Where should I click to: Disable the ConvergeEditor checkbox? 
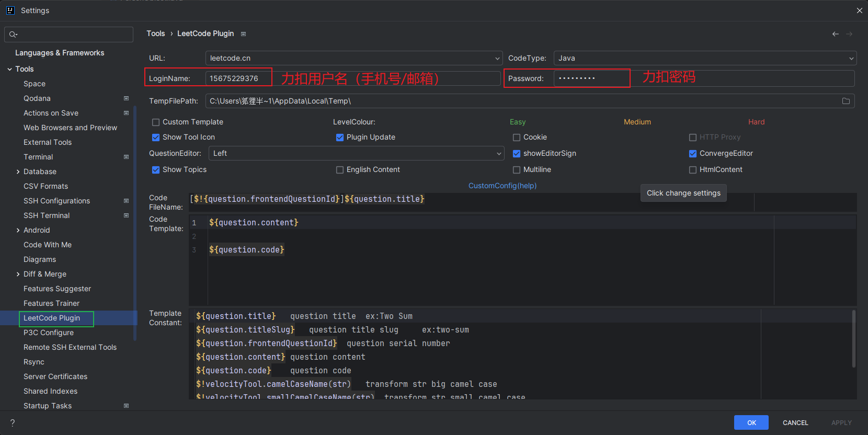coord(693,154)
